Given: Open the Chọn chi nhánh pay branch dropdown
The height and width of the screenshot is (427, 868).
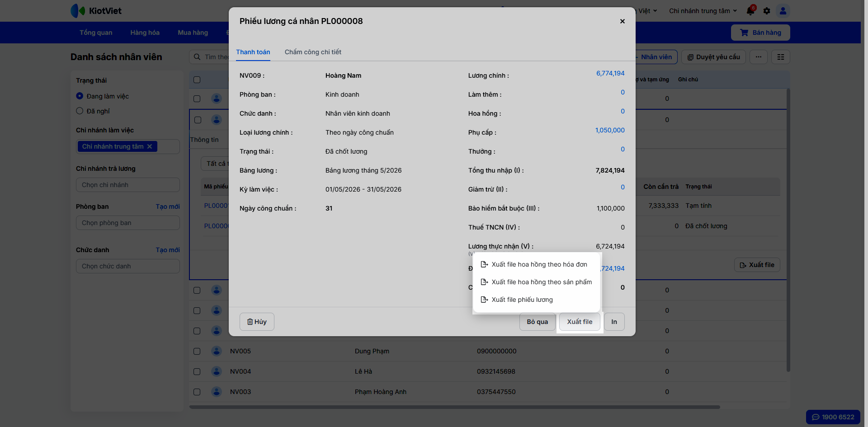Looking at the screenshot, I should [x=128, y=185].
